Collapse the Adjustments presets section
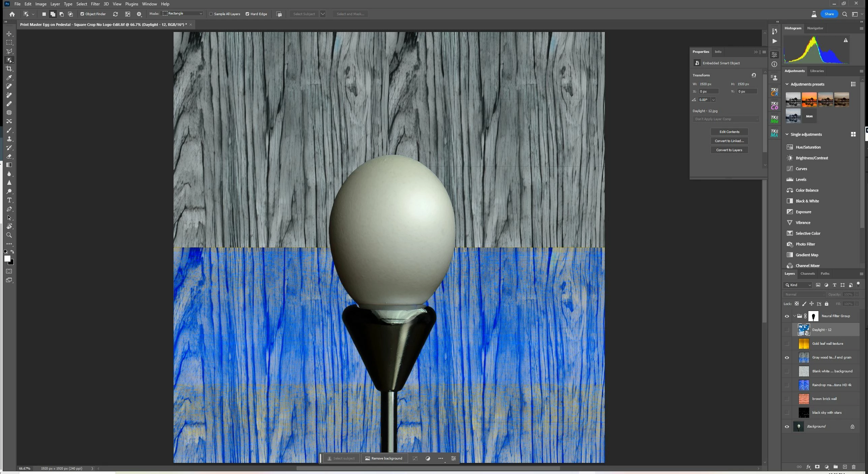868x474 pixels. pyautogui.click(x=787, y=84)
